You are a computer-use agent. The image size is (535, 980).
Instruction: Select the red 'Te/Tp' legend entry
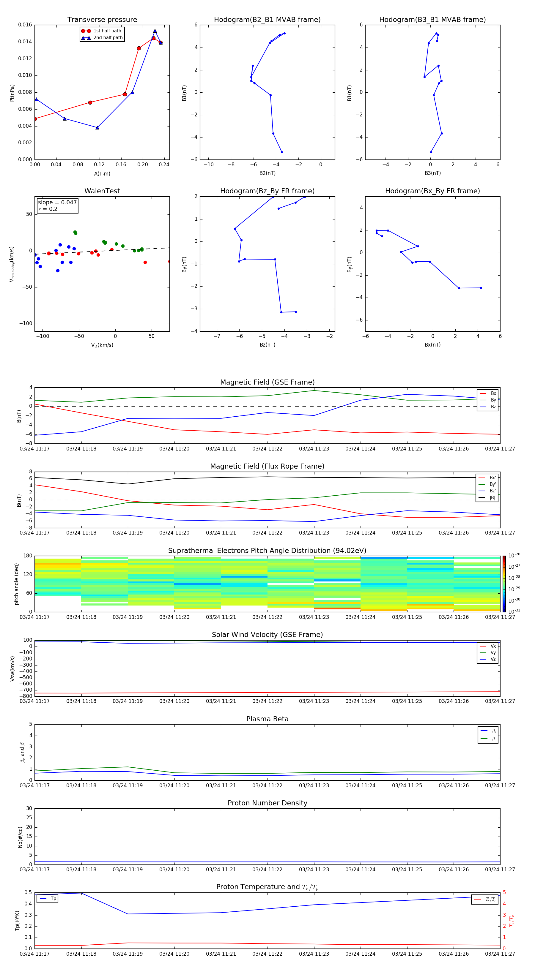tap(485, 899)
